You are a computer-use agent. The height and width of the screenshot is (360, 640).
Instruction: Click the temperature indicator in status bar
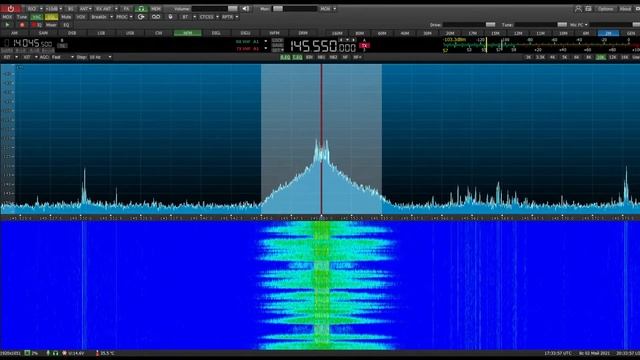click(x=105, y=353)
